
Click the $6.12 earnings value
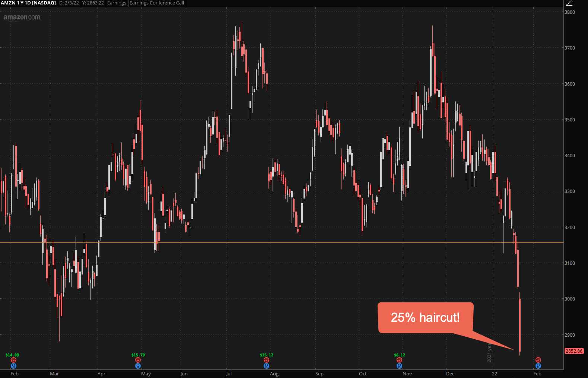click(400, 355)
